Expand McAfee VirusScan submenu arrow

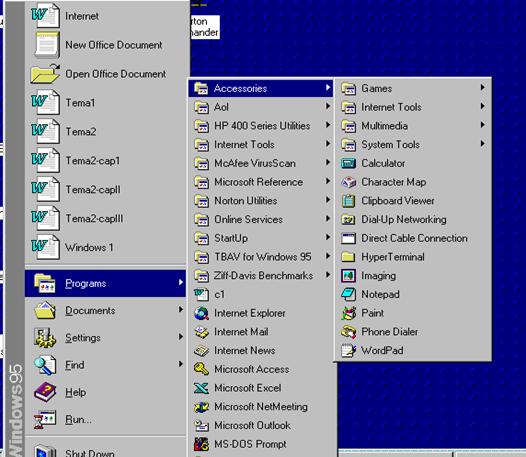(x=328, y=163)
